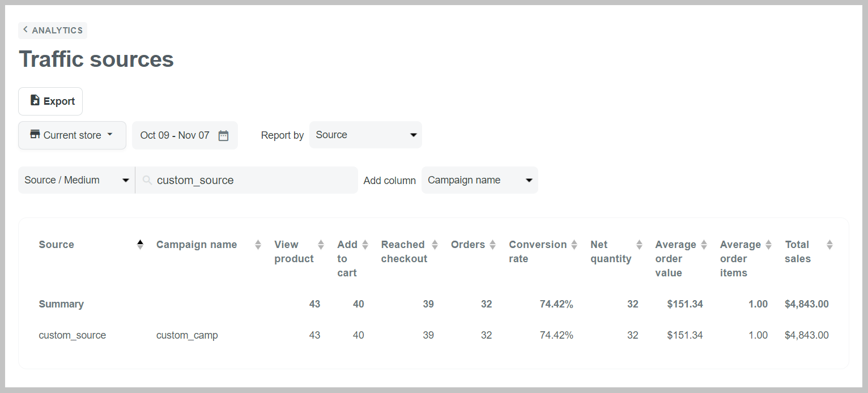
Task: Click $4,843.00 in the Summary row
Action: point(807,304)
